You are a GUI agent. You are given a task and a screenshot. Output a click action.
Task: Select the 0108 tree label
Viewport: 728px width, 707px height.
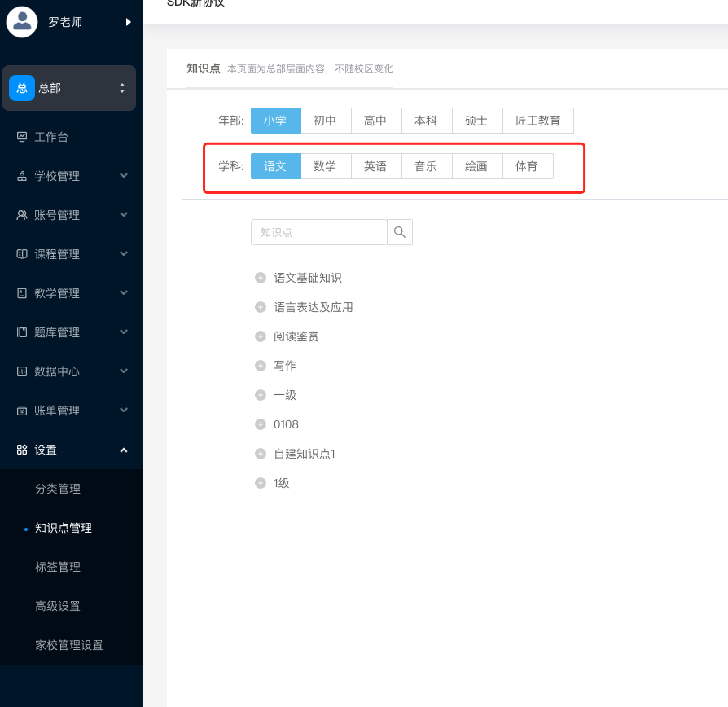[286, 424]
